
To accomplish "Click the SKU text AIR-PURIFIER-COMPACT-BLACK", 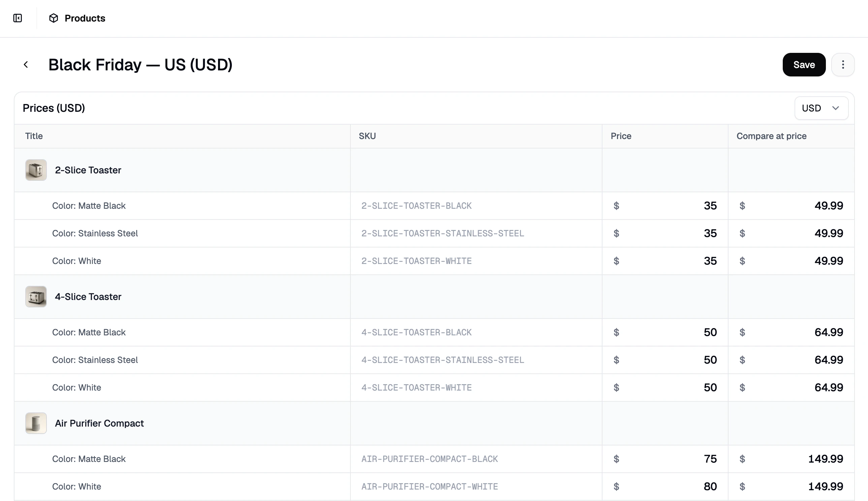I will click(429, 459).
